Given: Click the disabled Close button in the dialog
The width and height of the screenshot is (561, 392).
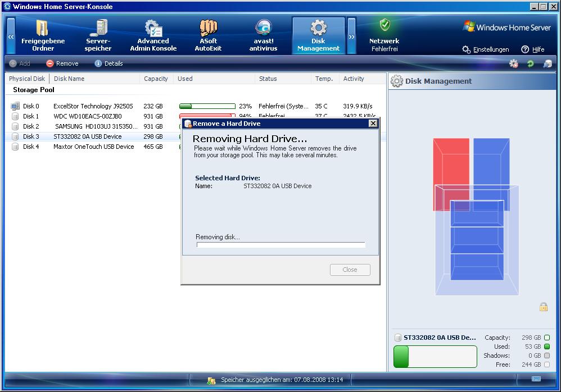Looking at the screenshot, I should tap(350, 270).
